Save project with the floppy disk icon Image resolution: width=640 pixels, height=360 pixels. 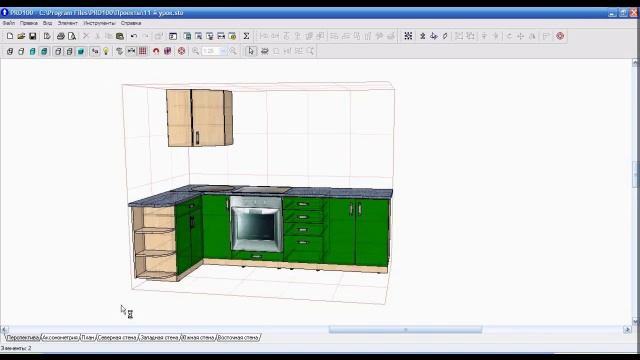point(33,36)
